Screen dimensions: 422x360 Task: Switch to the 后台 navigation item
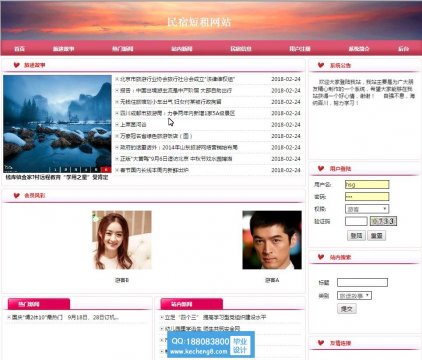403,49
